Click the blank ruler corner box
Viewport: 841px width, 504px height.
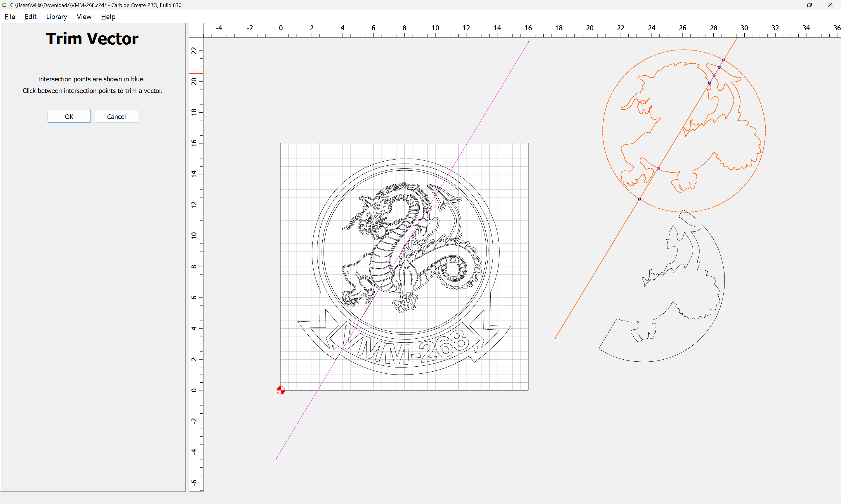point(196,30)
